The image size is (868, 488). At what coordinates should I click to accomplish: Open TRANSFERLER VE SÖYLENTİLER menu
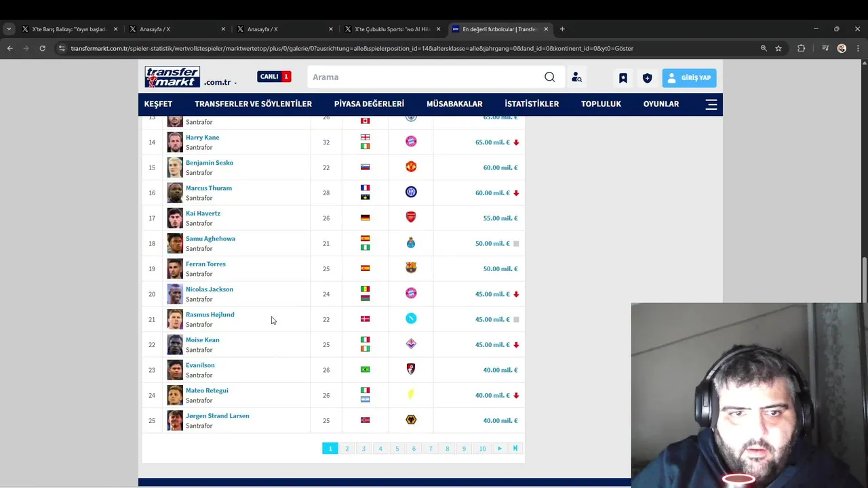coord(253,104)
